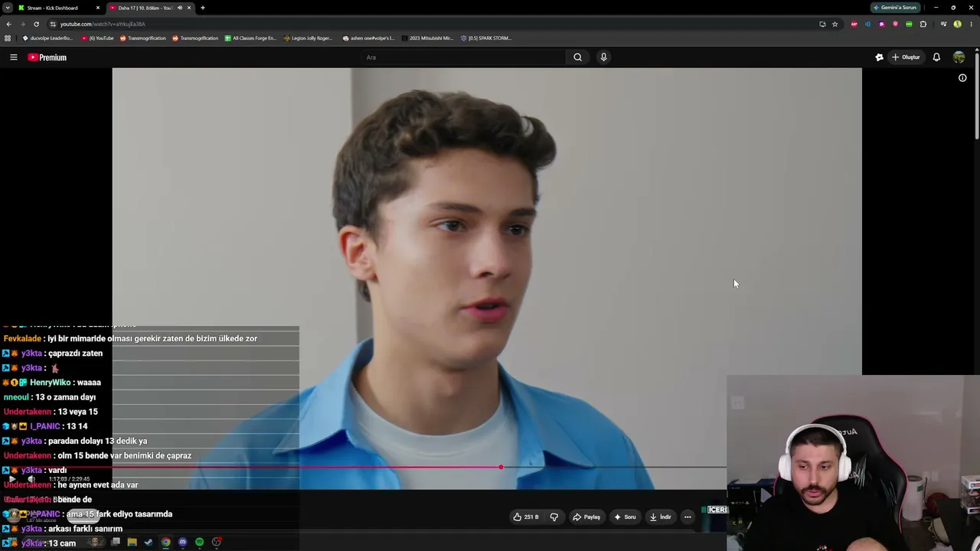Open Chrome three-dot menu
The image size is (980, 551).
pos(971,24)
